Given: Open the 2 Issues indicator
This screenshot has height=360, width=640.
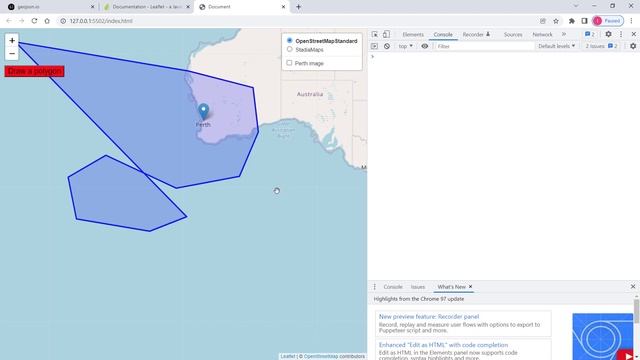Looking at the screenshot, I should [602, 46].
